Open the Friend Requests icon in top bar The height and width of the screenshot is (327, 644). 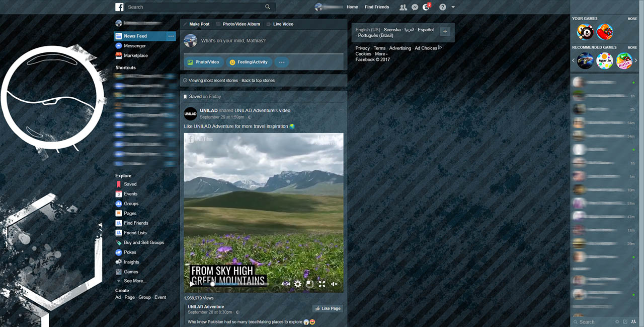[403, 7]
